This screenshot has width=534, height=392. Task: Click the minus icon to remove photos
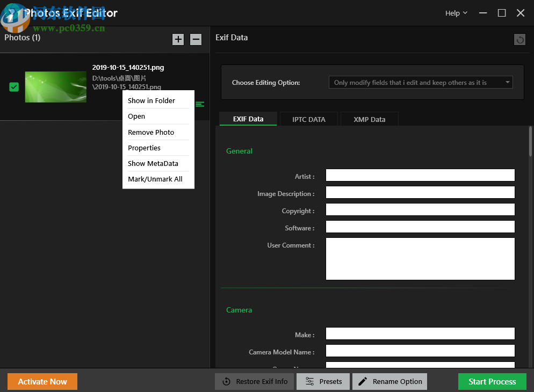coord(196,39)
